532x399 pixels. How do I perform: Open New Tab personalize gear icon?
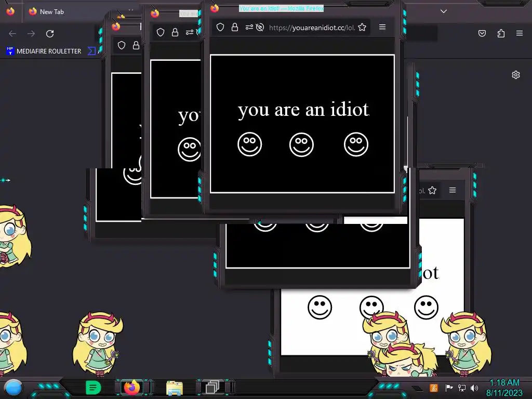click(x=516, y=75)
